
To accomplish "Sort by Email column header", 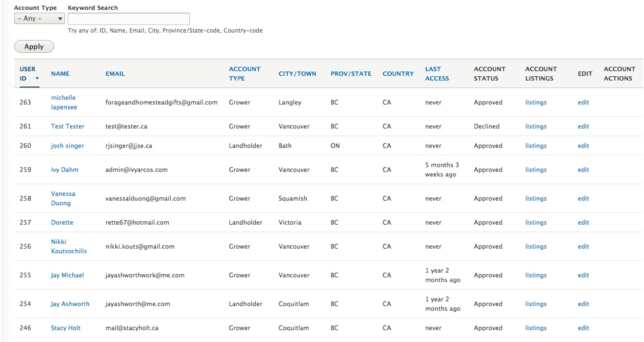I will (x=115, y=74).
